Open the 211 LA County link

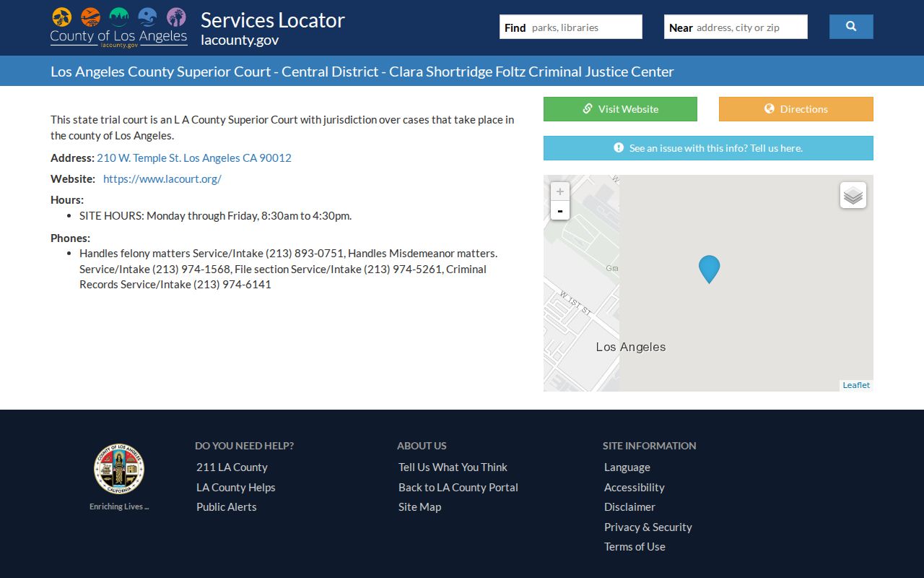pyautogui.click(x=232, y=467)
